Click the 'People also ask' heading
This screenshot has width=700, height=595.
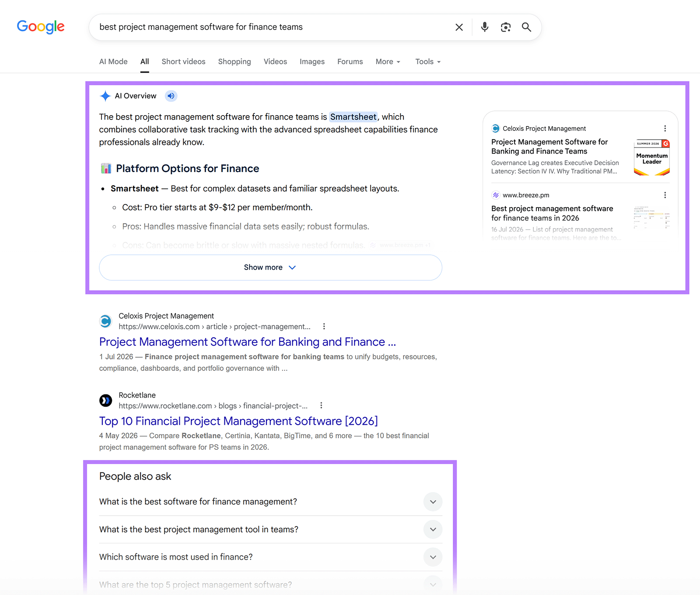point(135,476)
